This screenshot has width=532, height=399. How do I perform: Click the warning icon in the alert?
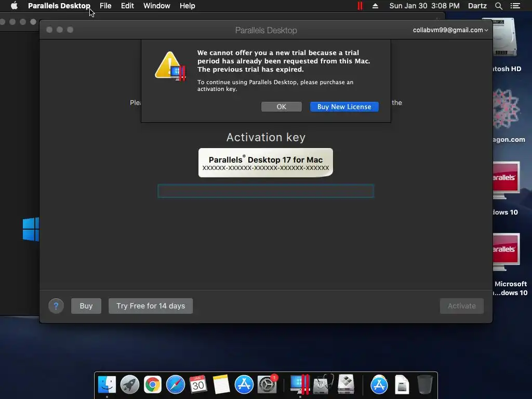170,66
